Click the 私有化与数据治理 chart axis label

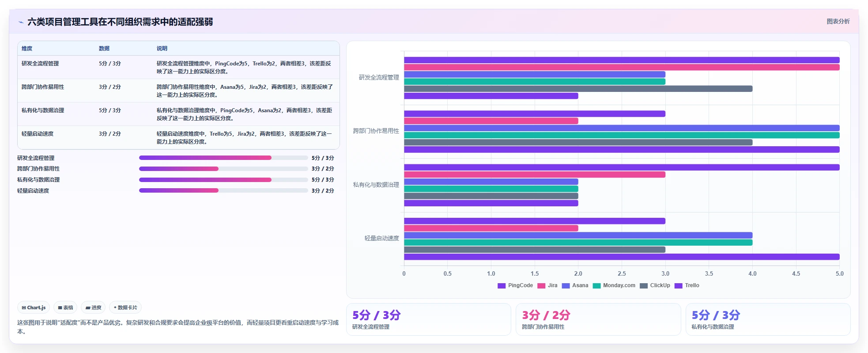pos(376,185)
